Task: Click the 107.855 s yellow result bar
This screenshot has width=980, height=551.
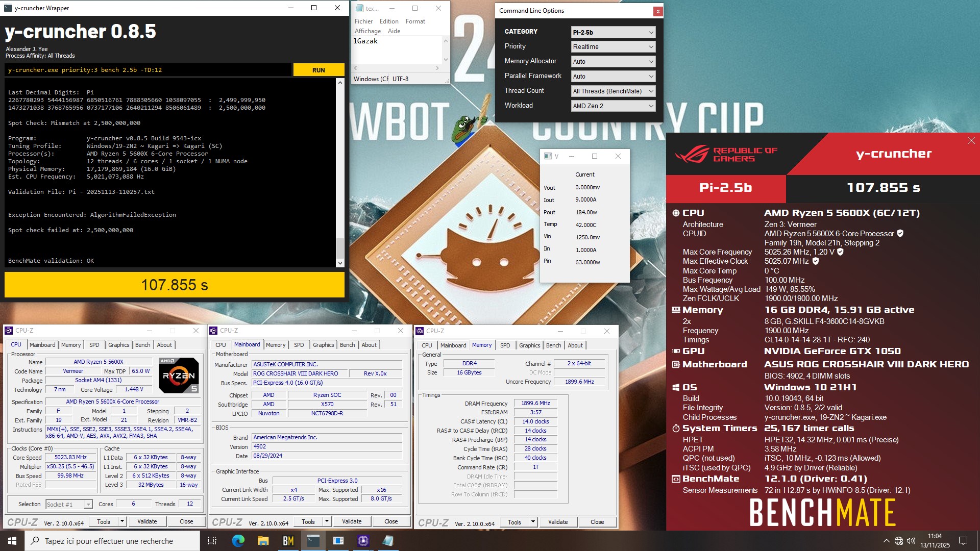Action: coord(175,285)
